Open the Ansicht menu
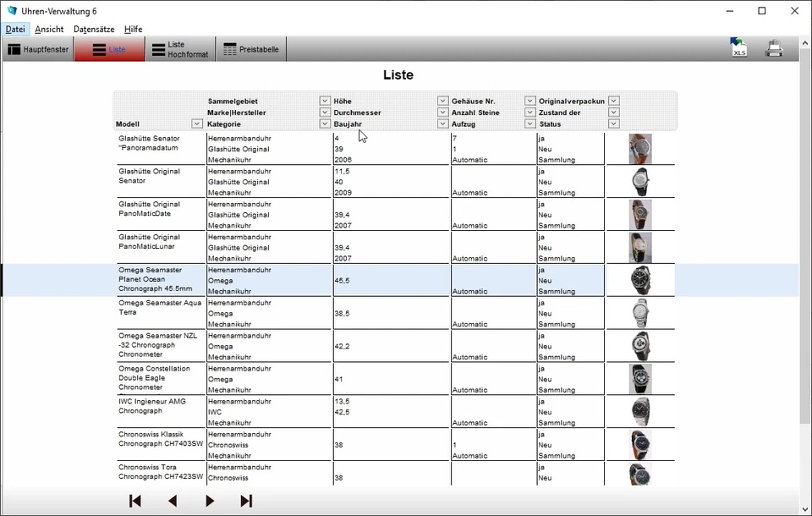The height and width of the screenshot is (516, 812). coord(48,28)
